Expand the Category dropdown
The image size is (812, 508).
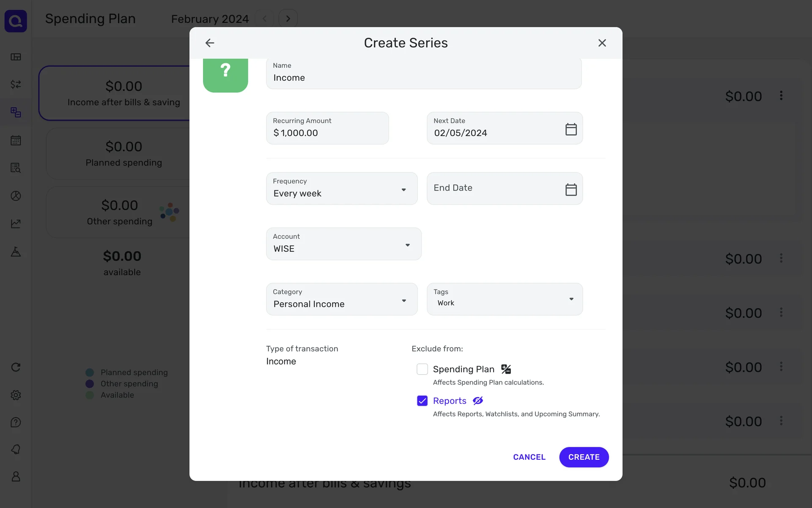[342, 300]
